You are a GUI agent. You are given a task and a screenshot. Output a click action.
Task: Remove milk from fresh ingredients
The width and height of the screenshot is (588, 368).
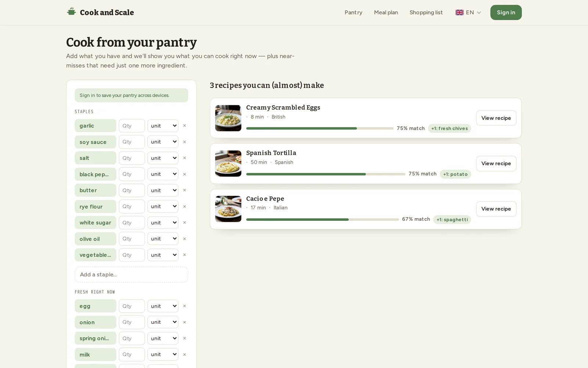184,355
